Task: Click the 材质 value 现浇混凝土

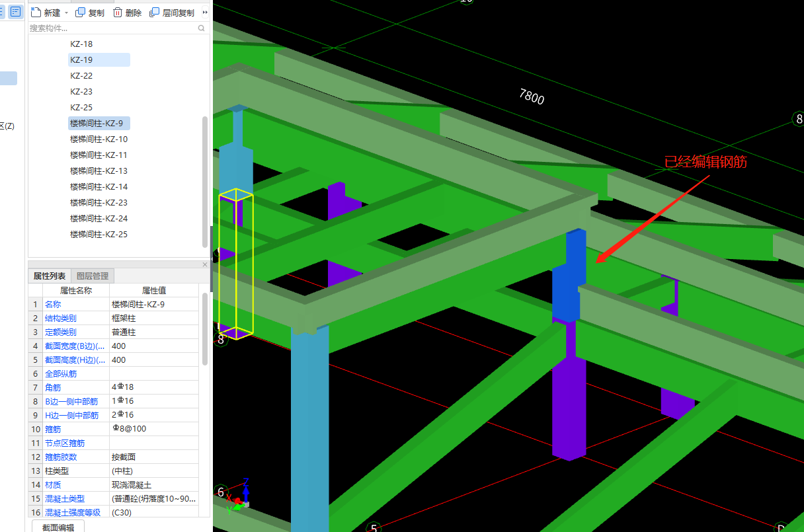Action: [x=154, y=485]
